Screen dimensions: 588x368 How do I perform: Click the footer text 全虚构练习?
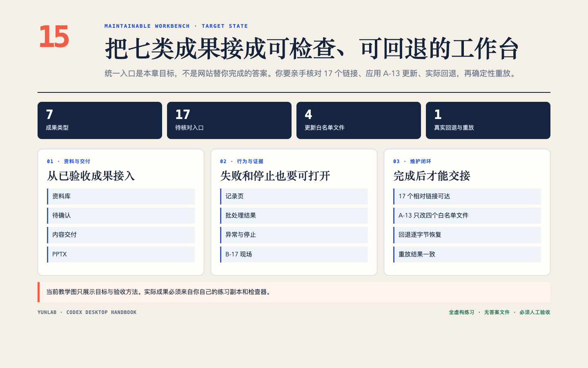coord(461,312)
